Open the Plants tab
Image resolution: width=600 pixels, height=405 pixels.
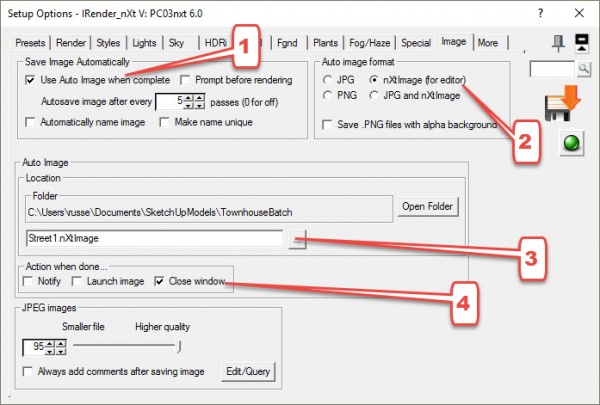pos(325,43)
